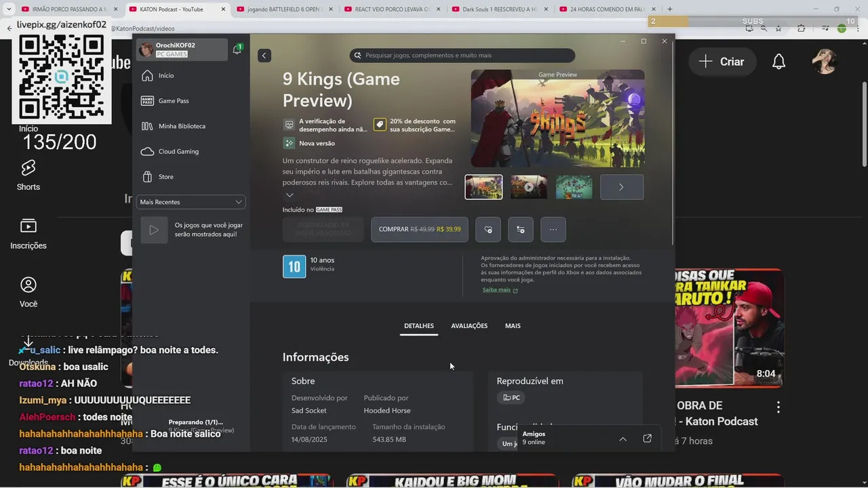Switch to jogando BATTLEFIELD 6 tab

point(285,9)
